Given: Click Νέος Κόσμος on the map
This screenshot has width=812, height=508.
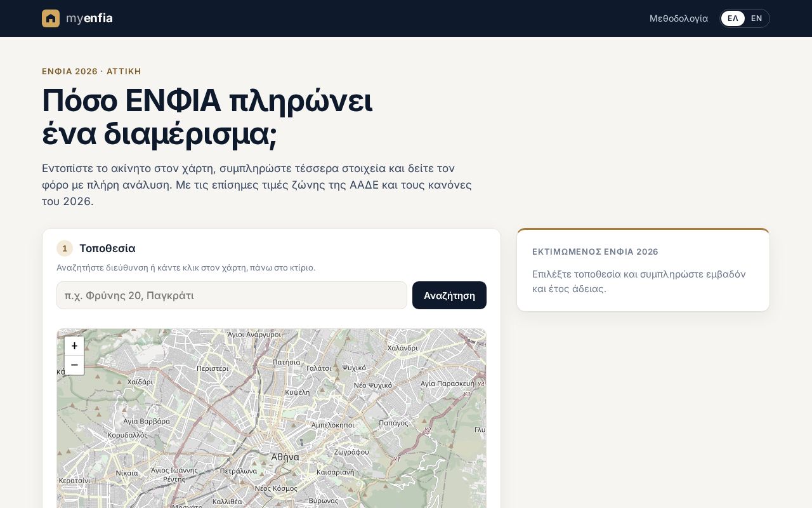Looking at the screenshot, I should tap(276, 489).
